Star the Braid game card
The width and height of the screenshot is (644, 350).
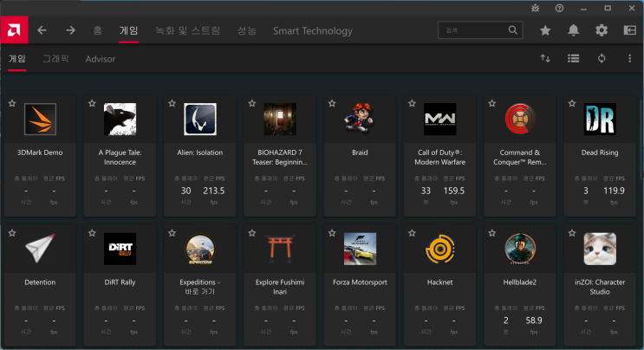tap(332, 103)
